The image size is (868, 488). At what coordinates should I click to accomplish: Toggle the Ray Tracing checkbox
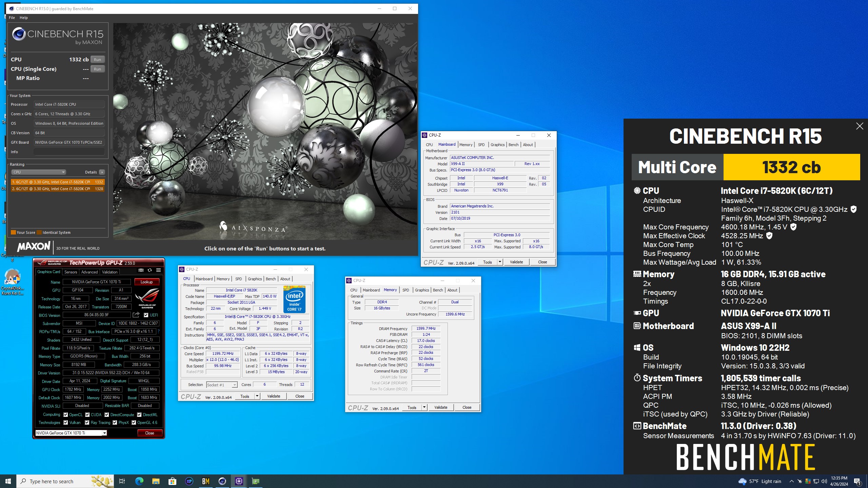[x=87, y=422]
